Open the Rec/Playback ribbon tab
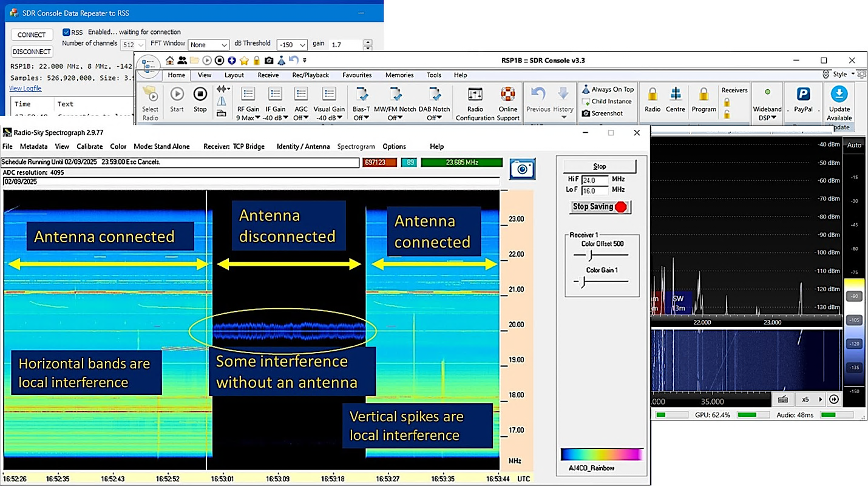Image resolution: width=868 pixels, height=486 pixels. pos(310,75)
